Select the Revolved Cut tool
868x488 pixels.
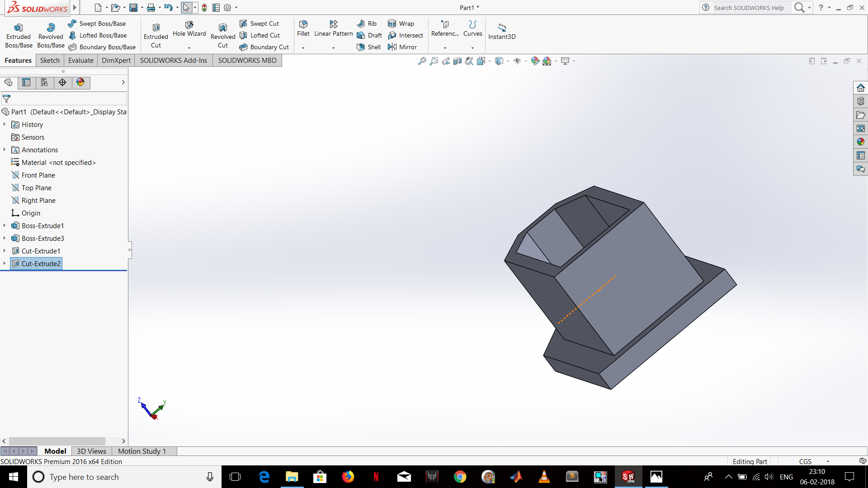223,35
